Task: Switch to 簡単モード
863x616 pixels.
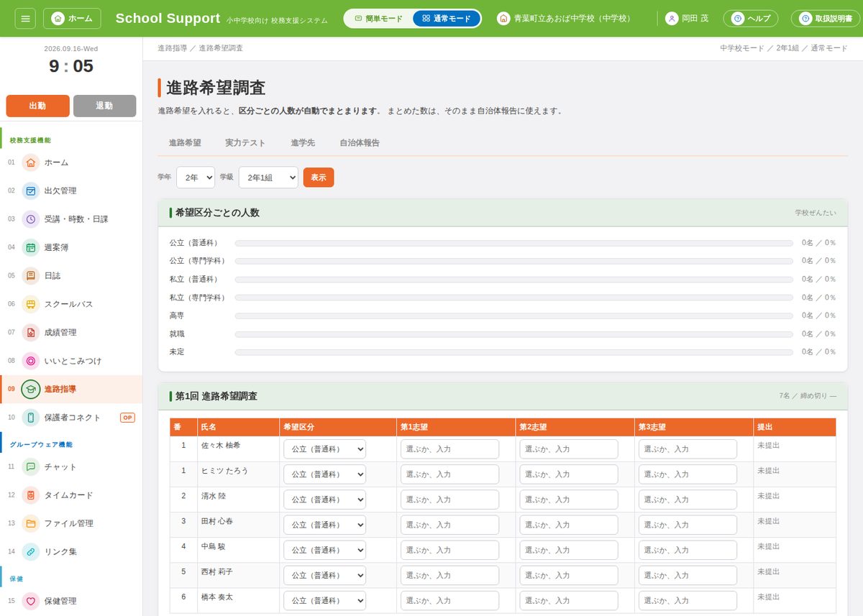Action: click(x=378, y=19)
